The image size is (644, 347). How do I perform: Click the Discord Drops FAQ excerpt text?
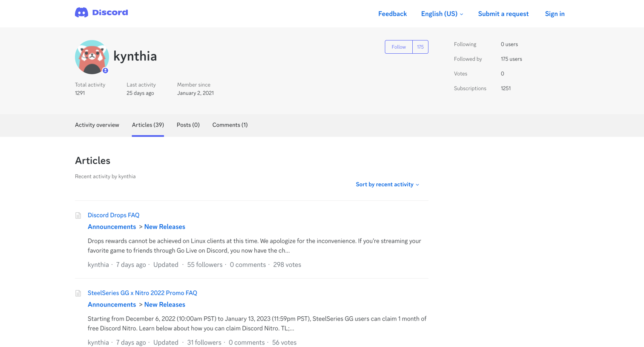click(254, 246)
